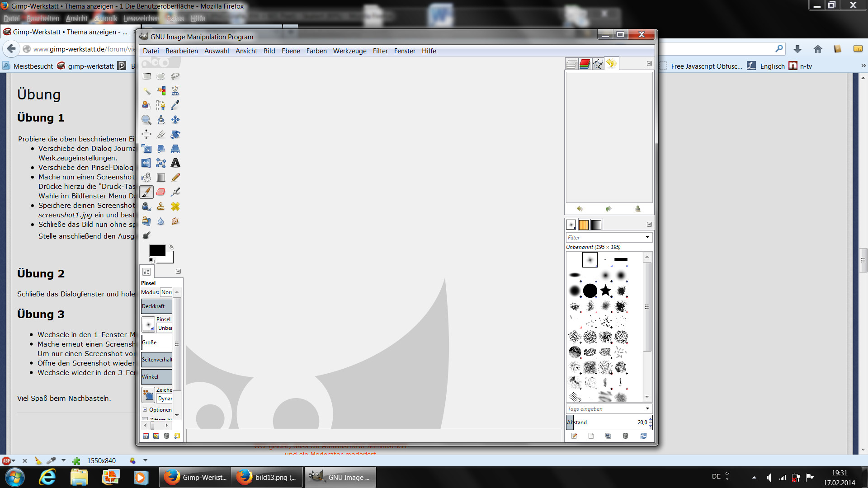Open the brush Filter dropdown arrow

pyautogui.click(x=647, y=237)
